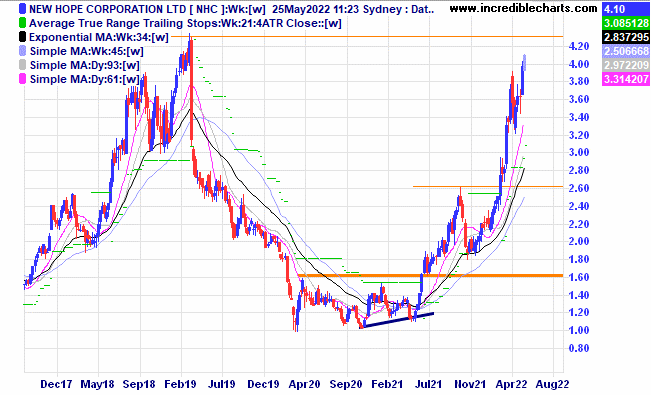Click the Feb21 date axis label
Image resolution: width=651 pixels, height=395 pixels.
click(x=387, y=384)
